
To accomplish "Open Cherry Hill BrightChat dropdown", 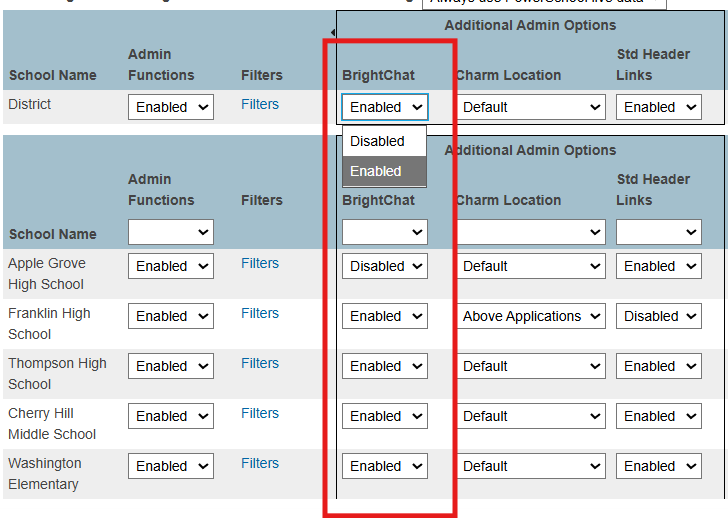I will 385,416.
